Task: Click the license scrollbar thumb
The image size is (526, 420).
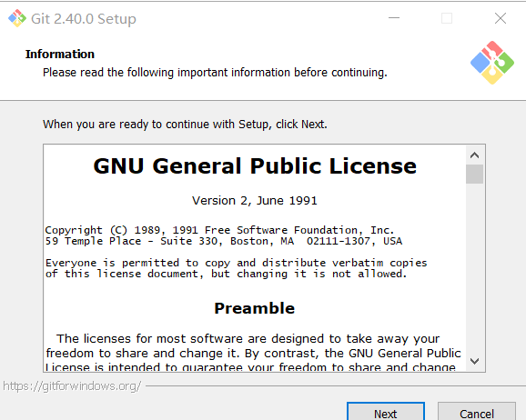Action: pos(474,174)
